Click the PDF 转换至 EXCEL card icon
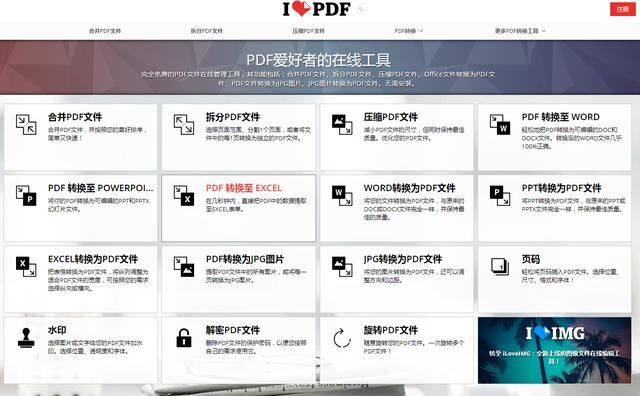Screen dimensions: 640x396 click(184, 195)
